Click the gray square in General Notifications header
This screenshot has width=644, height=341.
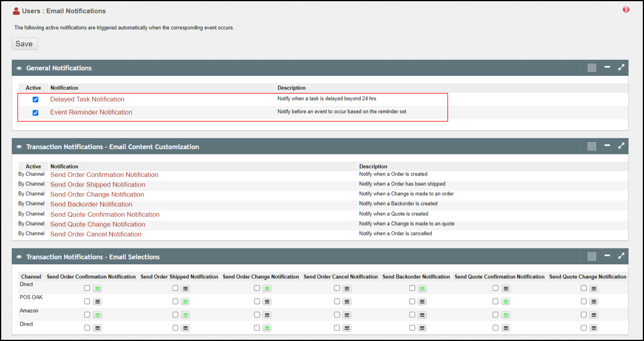point(592,68)
